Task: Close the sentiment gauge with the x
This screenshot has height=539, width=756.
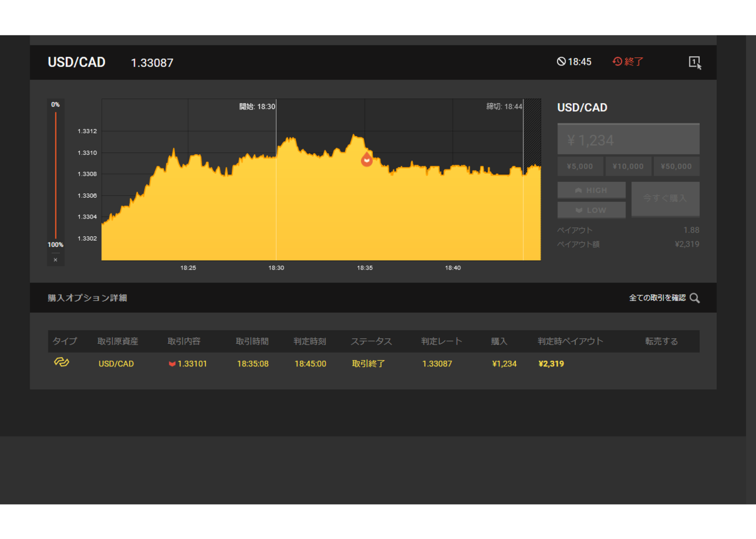Action: 55,259
